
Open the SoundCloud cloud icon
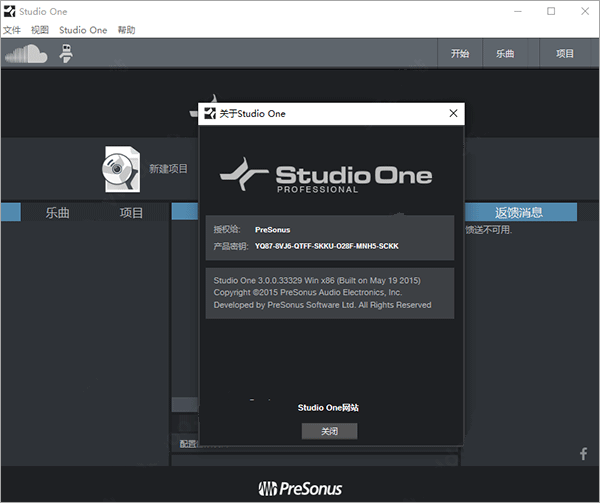pyautogui.click(x=26, y=54)
